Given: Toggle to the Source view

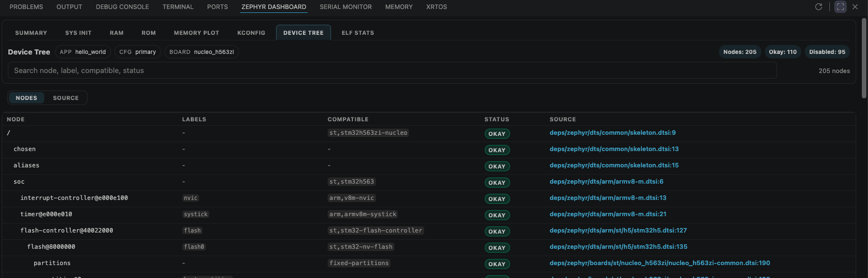Looking at the screenshot, I should (x=66, y=98).
